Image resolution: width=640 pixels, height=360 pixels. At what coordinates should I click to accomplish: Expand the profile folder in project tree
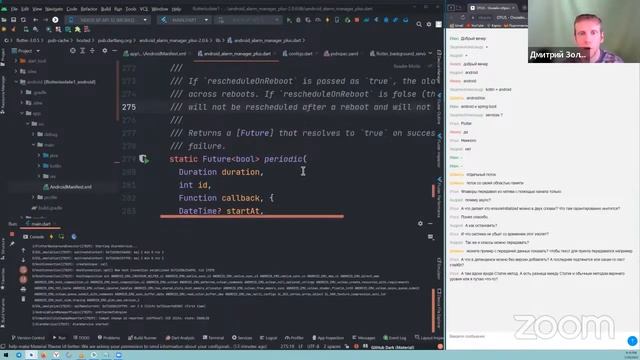pyautogui.click(x=33, y=197)
